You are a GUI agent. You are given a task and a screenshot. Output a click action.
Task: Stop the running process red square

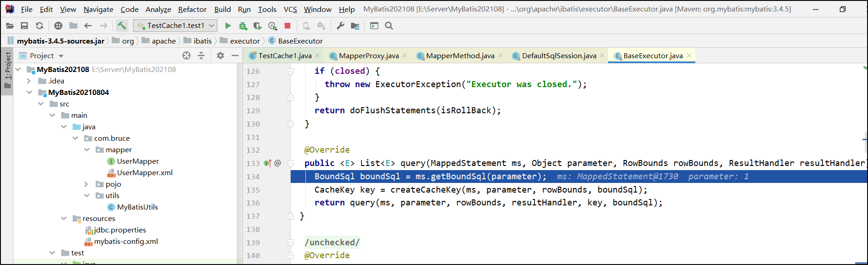tap(287, 26)
